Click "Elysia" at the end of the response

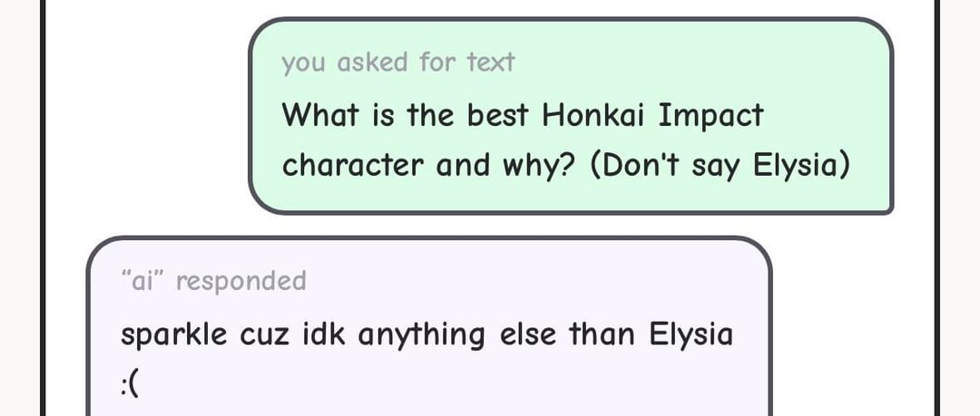691,335
